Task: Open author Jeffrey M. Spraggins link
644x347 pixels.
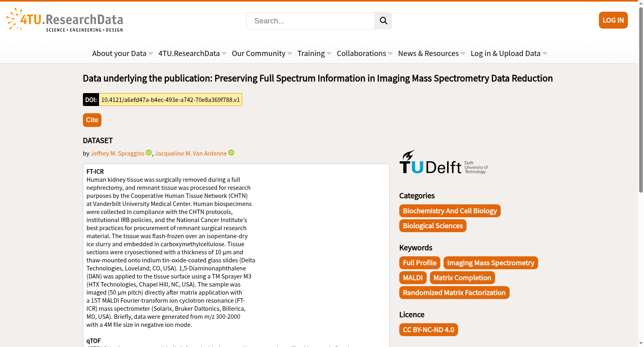Action: tap(118, 154)
